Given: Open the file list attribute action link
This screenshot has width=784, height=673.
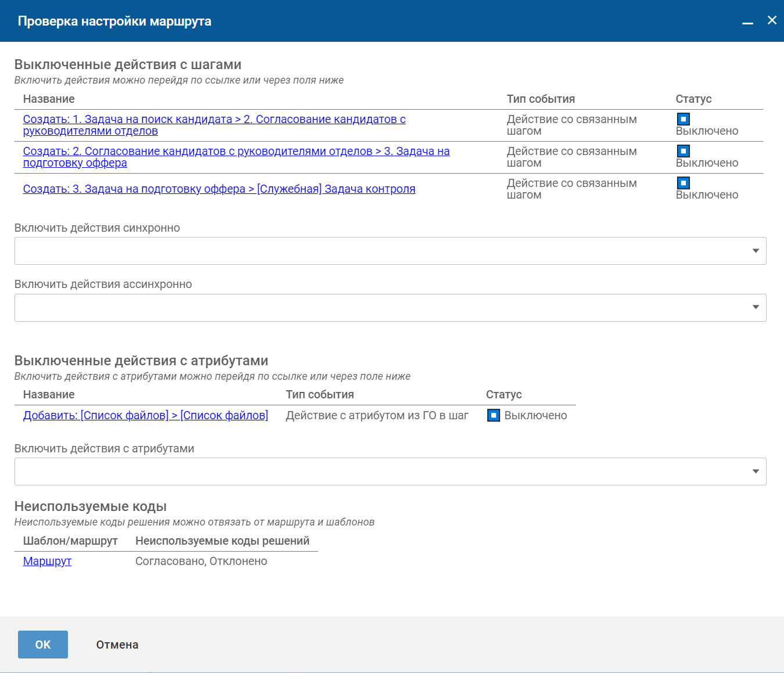Looking at the screenshot, I should 145,415.
